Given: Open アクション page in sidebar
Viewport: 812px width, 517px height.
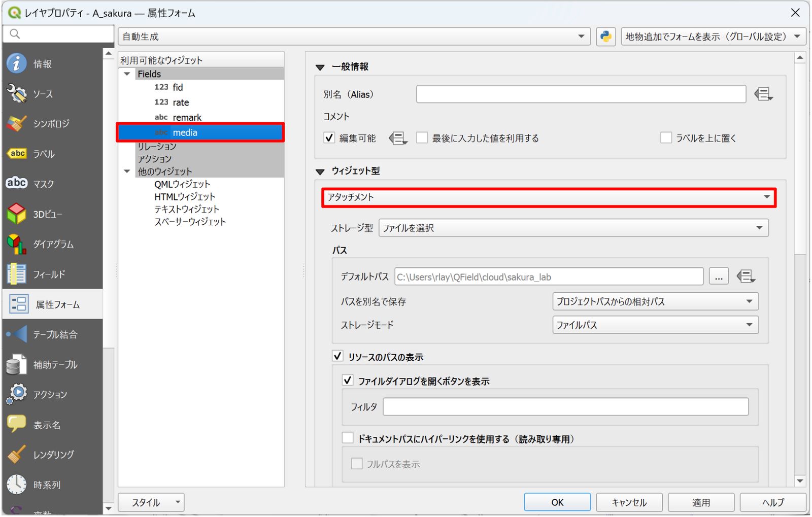Looking at the screenshot, I should (17, 394).
